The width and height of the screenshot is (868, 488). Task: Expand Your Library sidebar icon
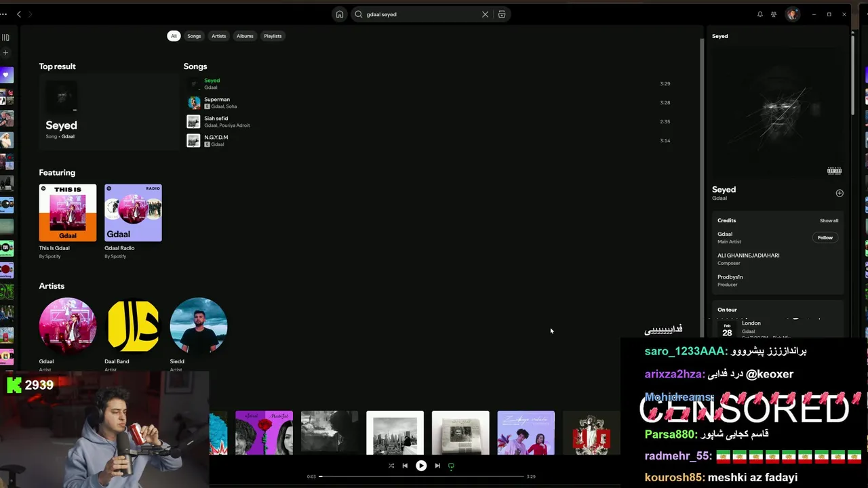click(x=5, y=37)
